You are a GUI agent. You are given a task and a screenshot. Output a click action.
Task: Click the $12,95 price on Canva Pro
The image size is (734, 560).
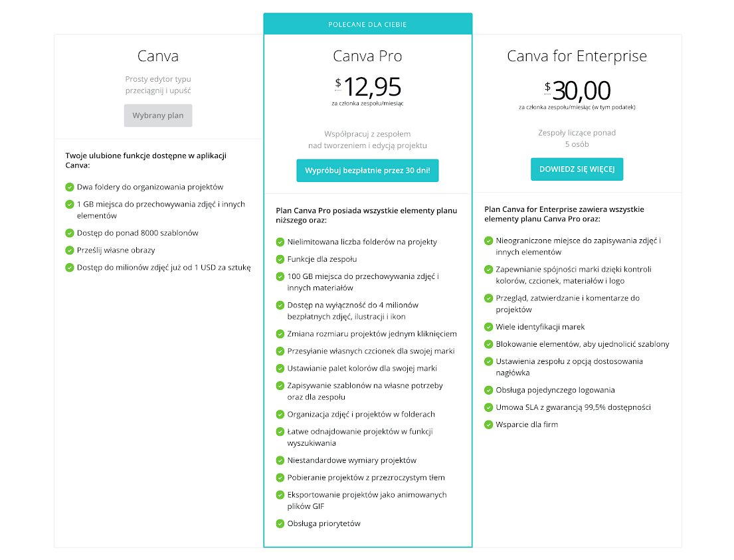368,87
